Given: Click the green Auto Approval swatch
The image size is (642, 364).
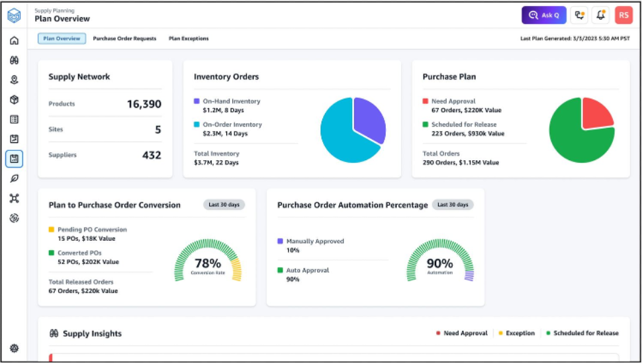Looking at the screenshot, I should 280,270.
